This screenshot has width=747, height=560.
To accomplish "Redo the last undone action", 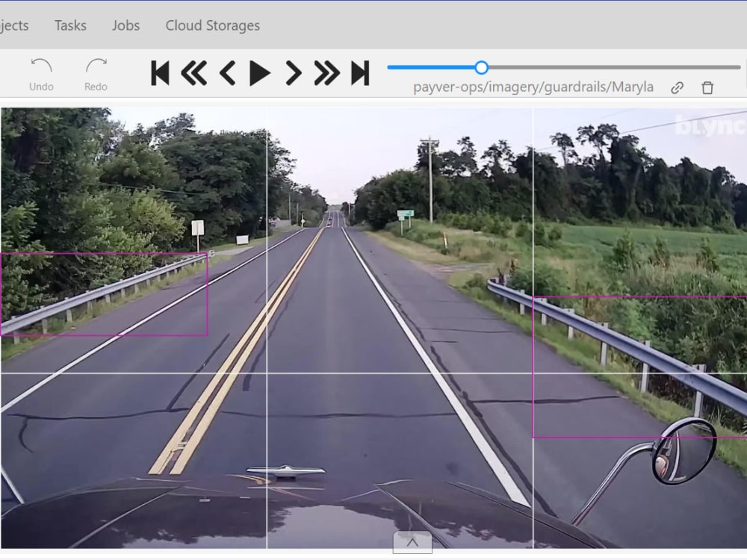I will (96, 74).
